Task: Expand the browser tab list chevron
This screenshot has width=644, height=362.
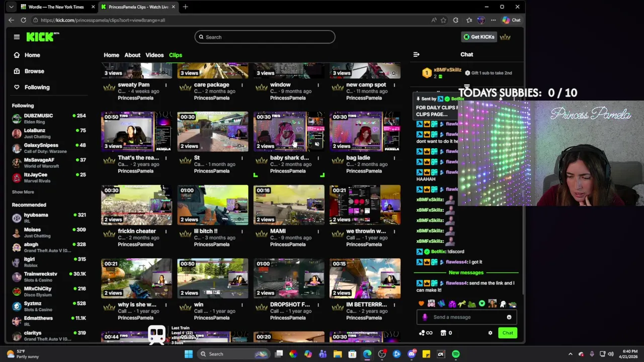Action: 11,7
